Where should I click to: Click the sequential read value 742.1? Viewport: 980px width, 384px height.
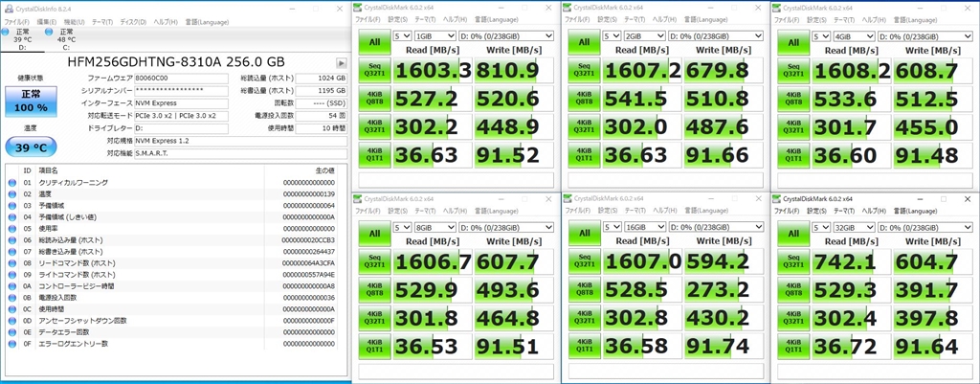(851, 262)
